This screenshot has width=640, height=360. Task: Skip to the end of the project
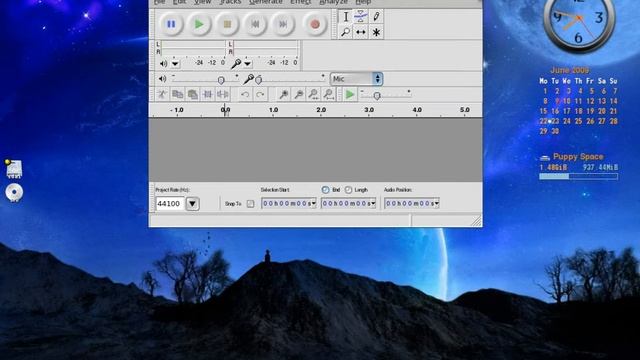(x=283, y=24)
